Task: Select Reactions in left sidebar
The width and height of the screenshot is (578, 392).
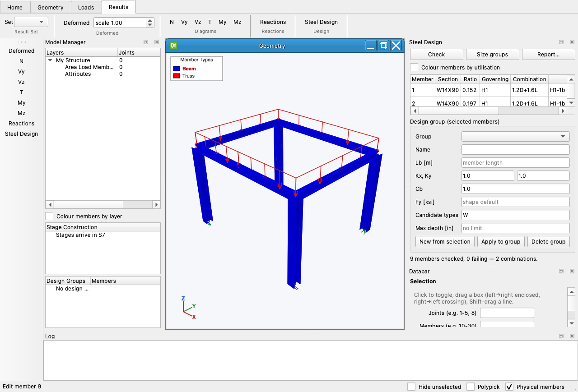Action: coord(22,123)
